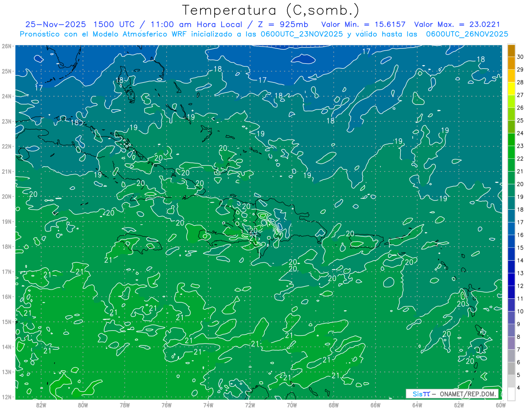The width and height of the screenshot is (532, 411).
Task: Click legend value 30 on the color scale
Action: (520, 56)
